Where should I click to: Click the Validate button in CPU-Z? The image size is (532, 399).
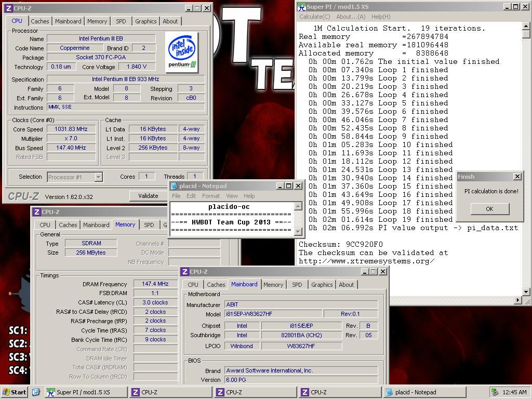pos(148,196)
